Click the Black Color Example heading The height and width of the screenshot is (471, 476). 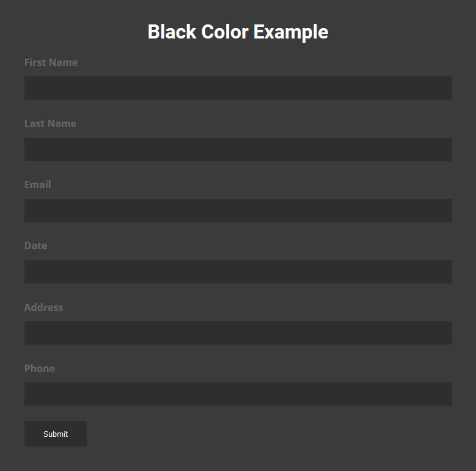coord(238,32)
